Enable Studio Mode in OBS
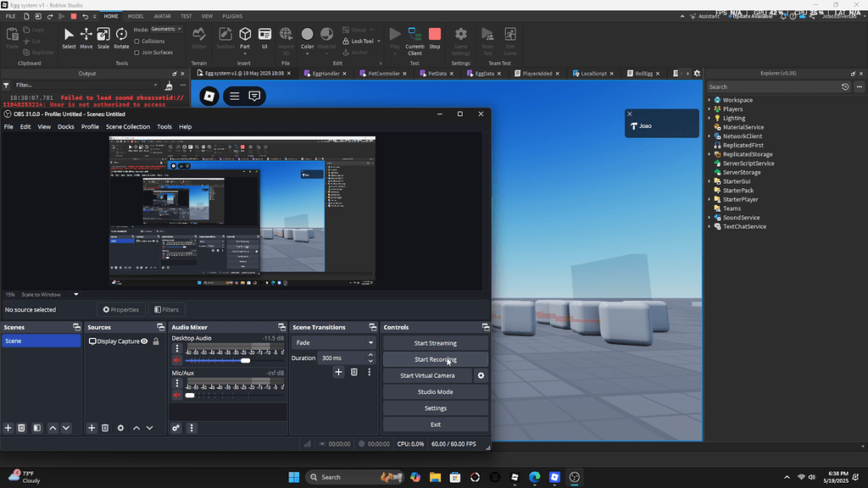The image size is (868, 488). click(x=435, y=391)
